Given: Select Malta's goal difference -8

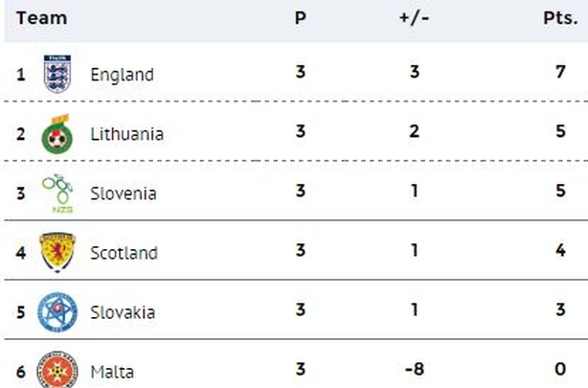Looking at the screenshot, I should coord(415,369).
